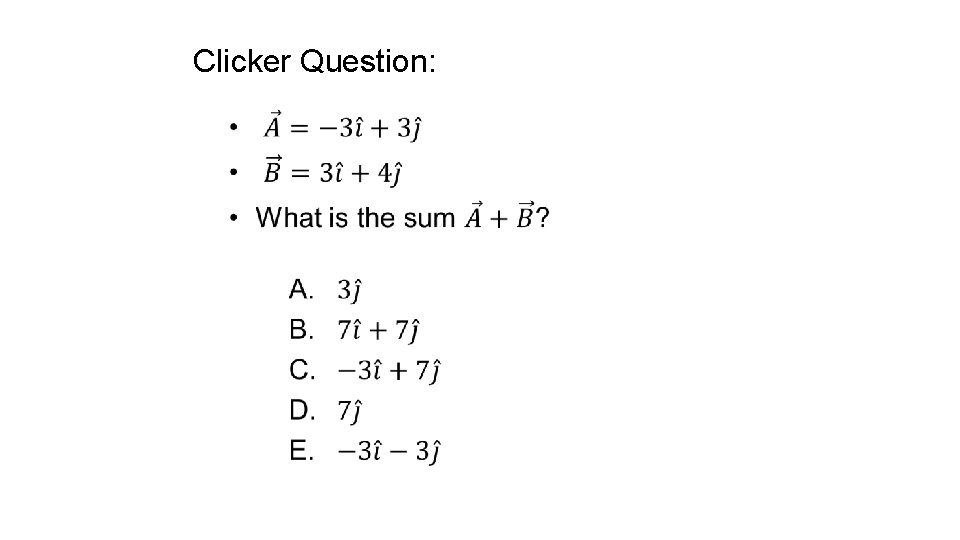Click option C's value −3î + 7ĵ

pos(389,371)
